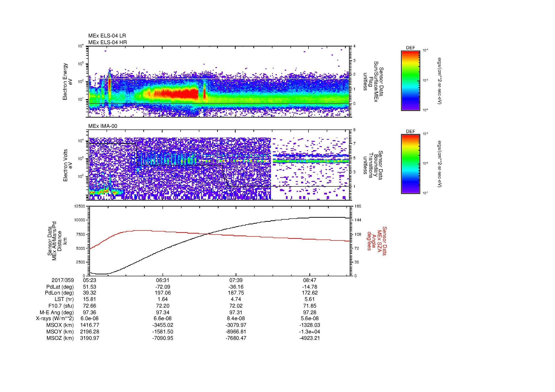Click the 'MEx Alt/Mars/Pd Distance km' axis label
The image size is (555, 392).
[57, 241]
